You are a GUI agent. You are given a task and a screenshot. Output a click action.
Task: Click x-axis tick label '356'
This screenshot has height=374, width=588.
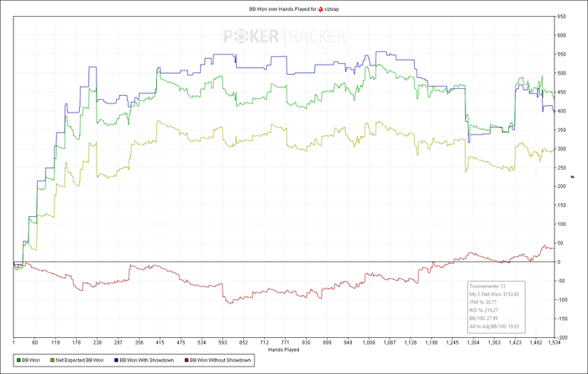(x=139, y=343)
